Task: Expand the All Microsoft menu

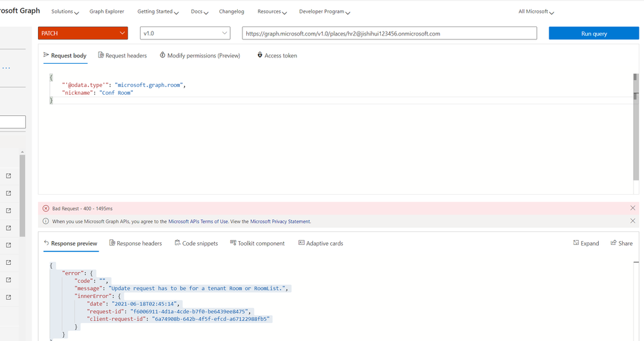Action: (536, 12)
